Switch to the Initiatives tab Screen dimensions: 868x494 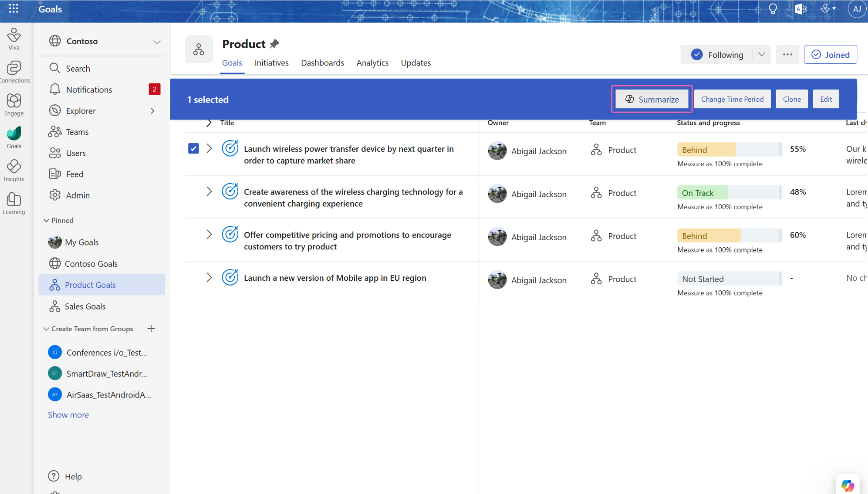tap(272, 62)
